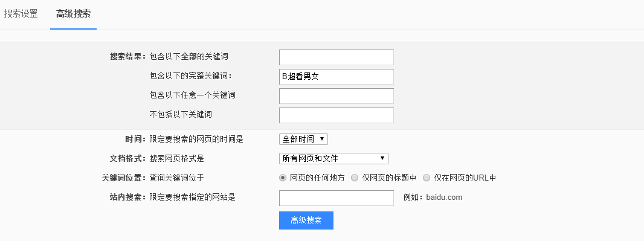644x241 pixels.
Task: Click the 时间 row label
Action: click(135, 139)
